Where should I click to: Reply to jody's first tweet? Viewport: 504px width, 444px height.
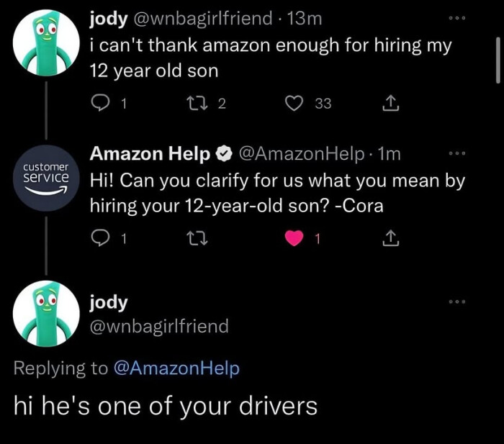pos(100,103)
